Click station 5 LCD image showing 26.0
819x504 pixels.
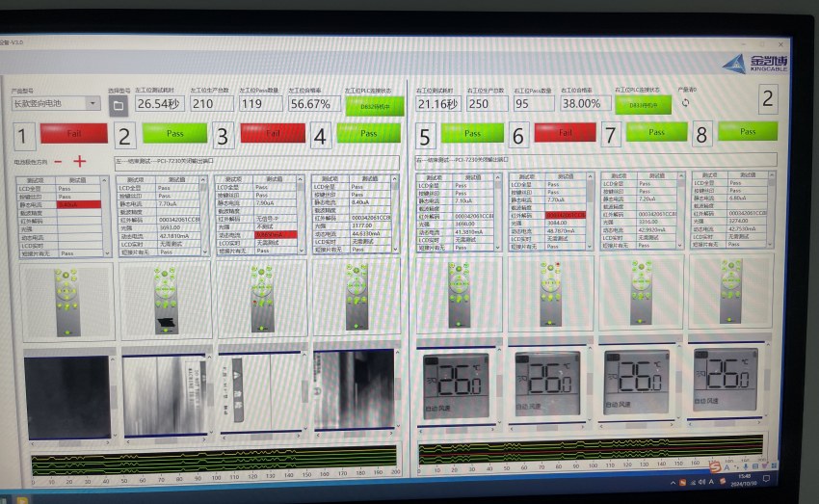[x=456, y=385]
